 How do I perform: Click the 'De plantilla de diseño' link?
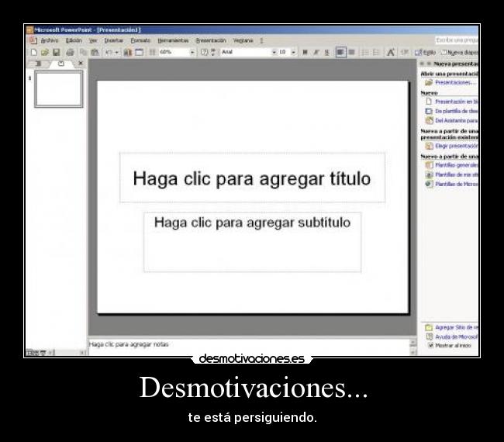click(457, 111)
